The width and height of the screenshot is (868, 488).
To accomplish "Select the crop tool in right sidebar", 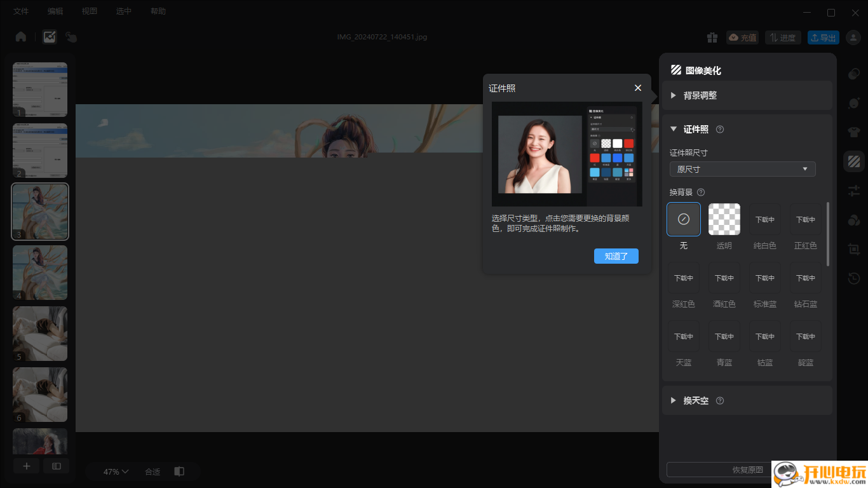I will coord(854,250).
